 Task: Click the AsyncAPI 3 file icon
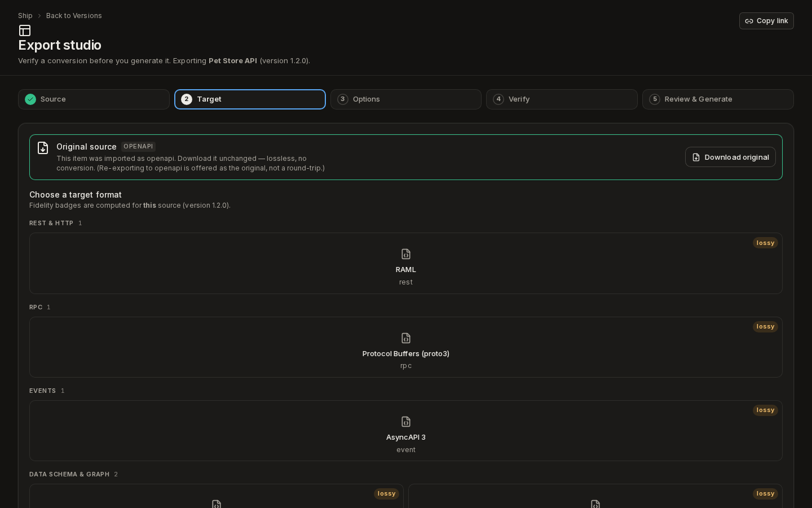pyautogui.click(x=406, y=422)
